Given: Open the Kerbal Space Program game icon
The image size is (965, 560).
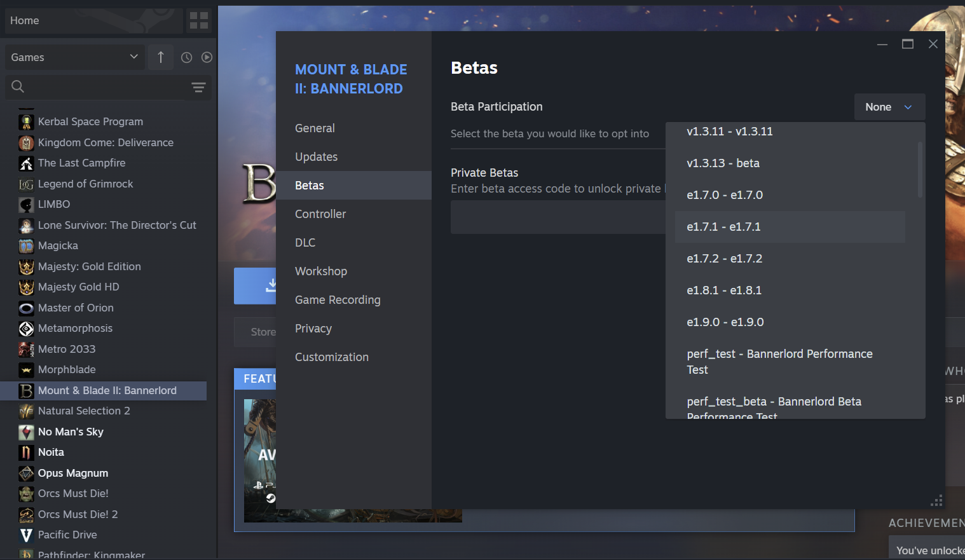Looking at the screenshot, I should pyautogui.click(x=26, y=122).
